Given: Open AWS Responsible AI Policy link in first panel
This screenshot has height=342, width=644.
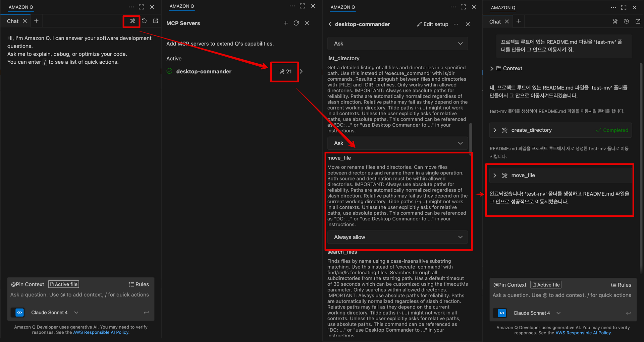Looking at the screenshot, I should 101,332.
